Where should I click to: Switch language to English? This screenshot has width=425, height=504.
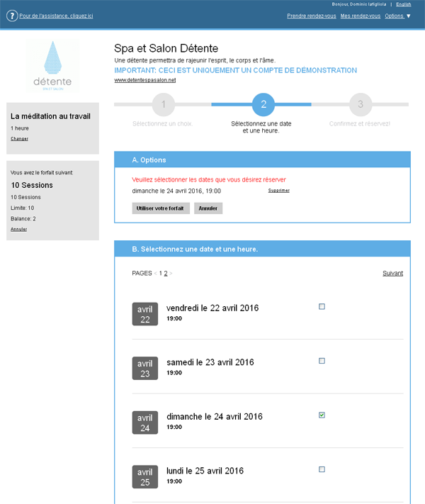(x=403, y=4)
